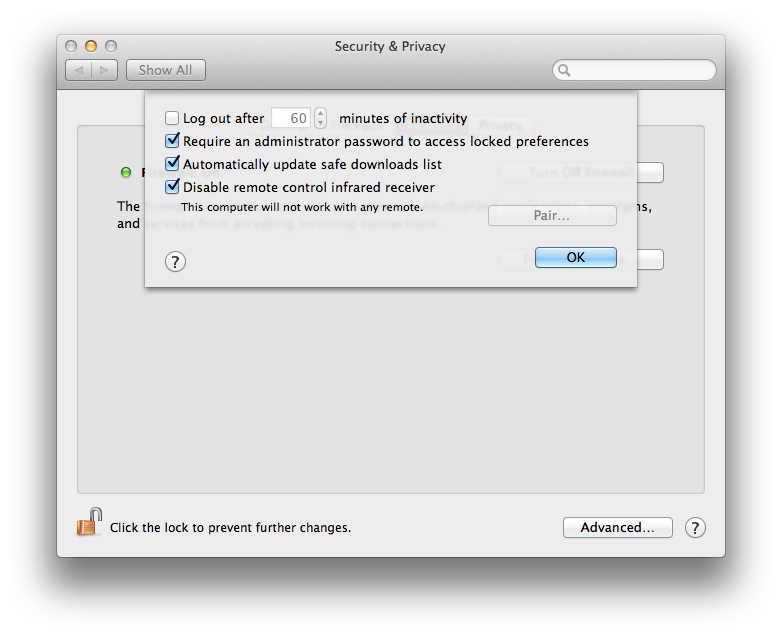
Task: Decrease minutes with the stepper down arrow
Action: coord(320,123)
